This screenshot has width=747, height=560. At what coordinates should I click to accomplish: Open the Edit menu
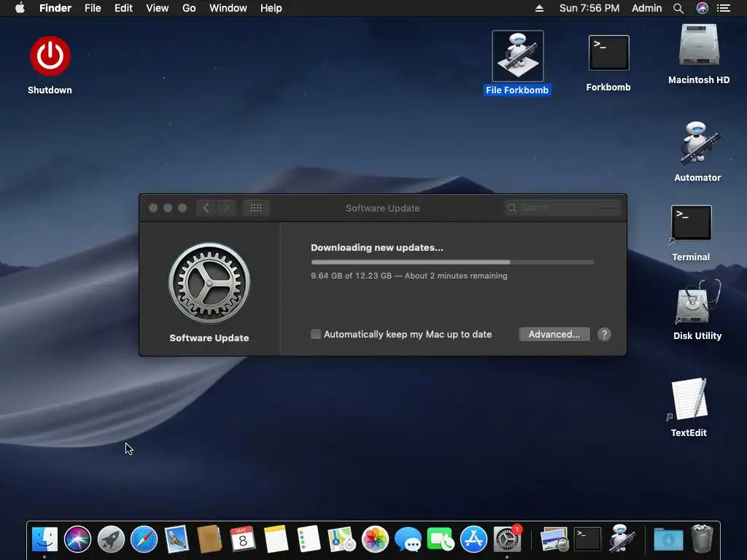(123, 8)
